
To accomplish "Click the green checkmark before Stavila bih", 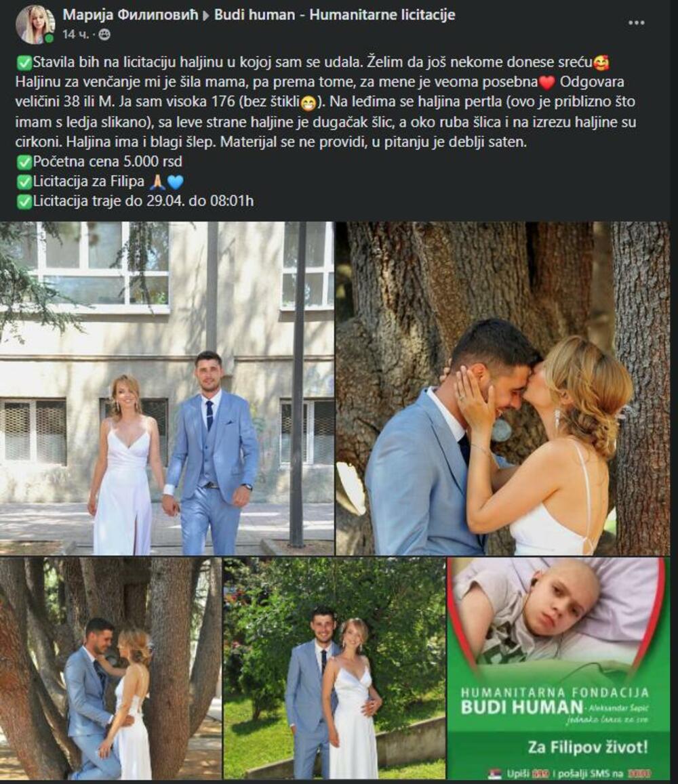I will [x=24, y=63].
